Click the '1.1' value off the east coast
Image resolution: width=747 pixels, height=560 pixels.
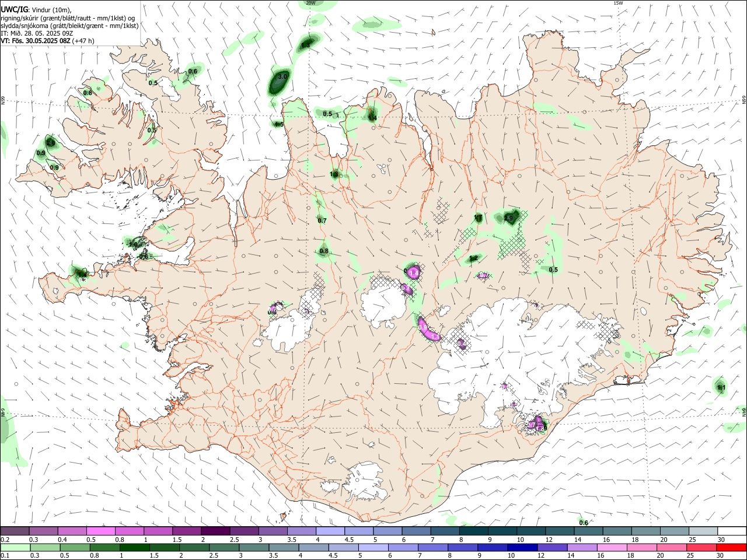click(x=721, y=387)
